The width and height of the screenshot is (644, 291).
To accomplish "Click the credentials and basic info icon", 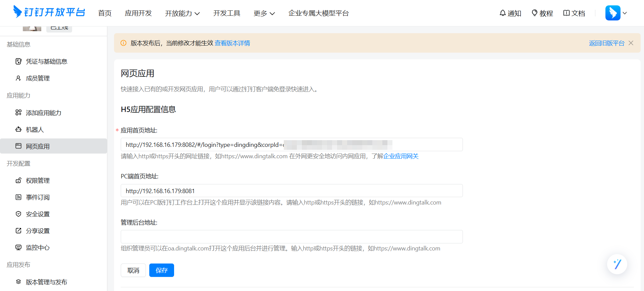I will (18, 61).
